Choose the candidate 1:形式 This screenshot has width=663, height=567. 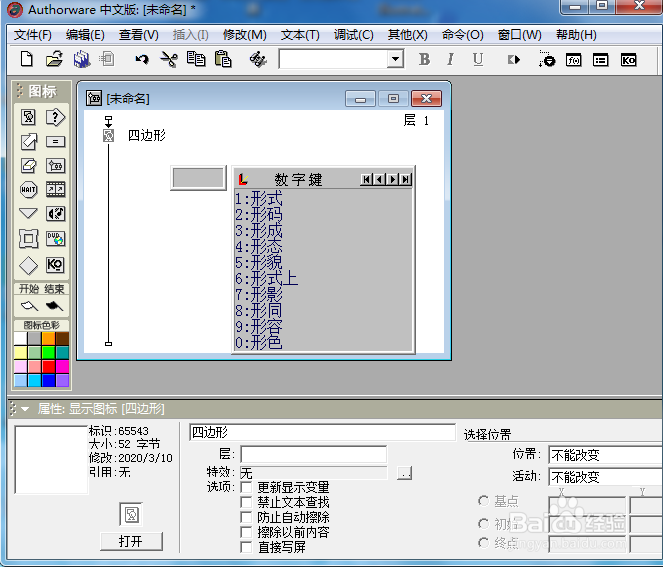pyautogui.click(x=259, y=198)
